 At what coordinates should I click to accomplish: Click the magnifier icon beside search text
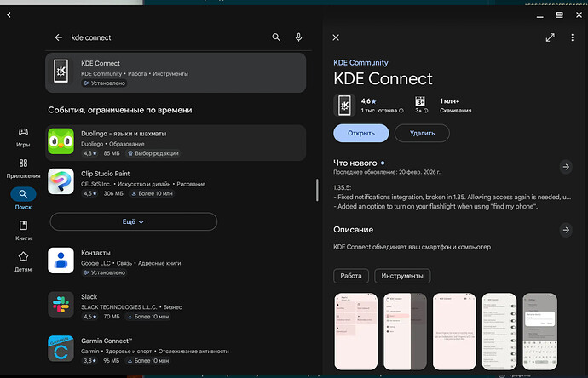pyautogui.click(x=276, y=37)
